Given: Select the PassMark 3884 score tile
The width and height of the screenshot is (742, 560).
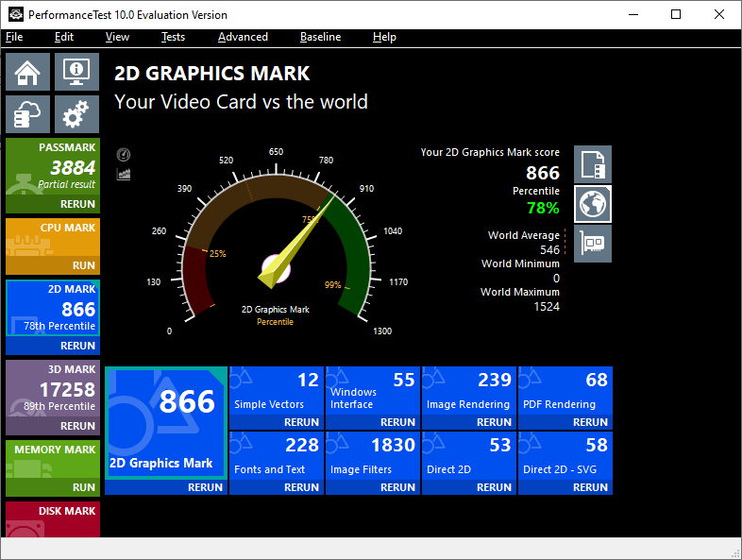Looking at the screenshot, I should (x=53, y=166).
